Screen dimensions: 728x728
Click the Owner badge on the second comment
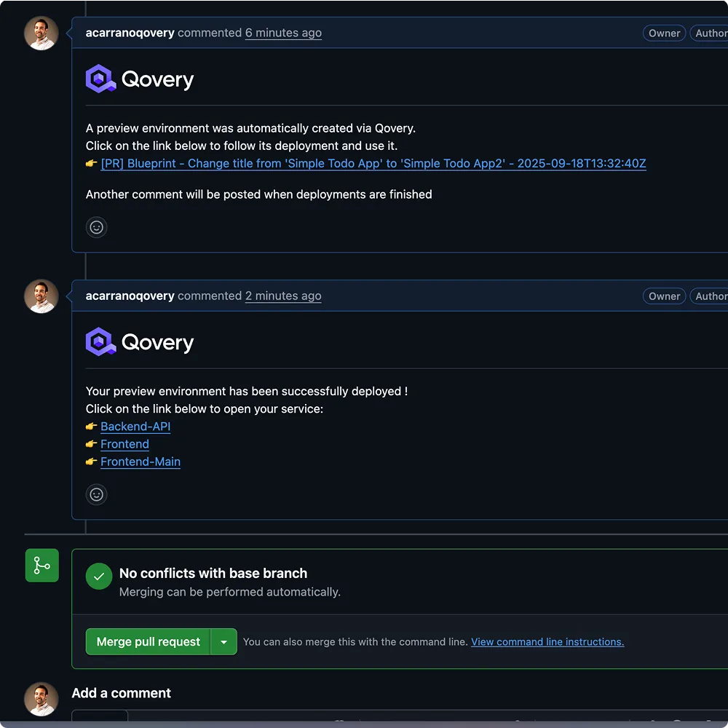pos(664,296)
